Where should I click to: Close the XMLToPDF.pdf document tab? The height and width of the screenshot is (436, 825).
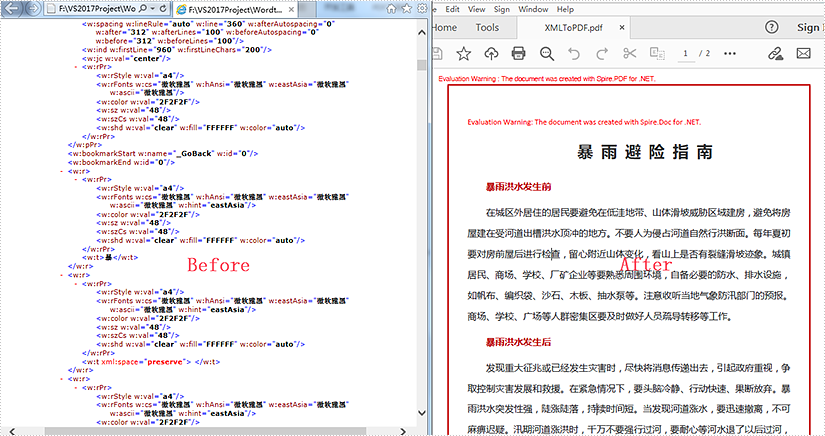coord(622,27)
